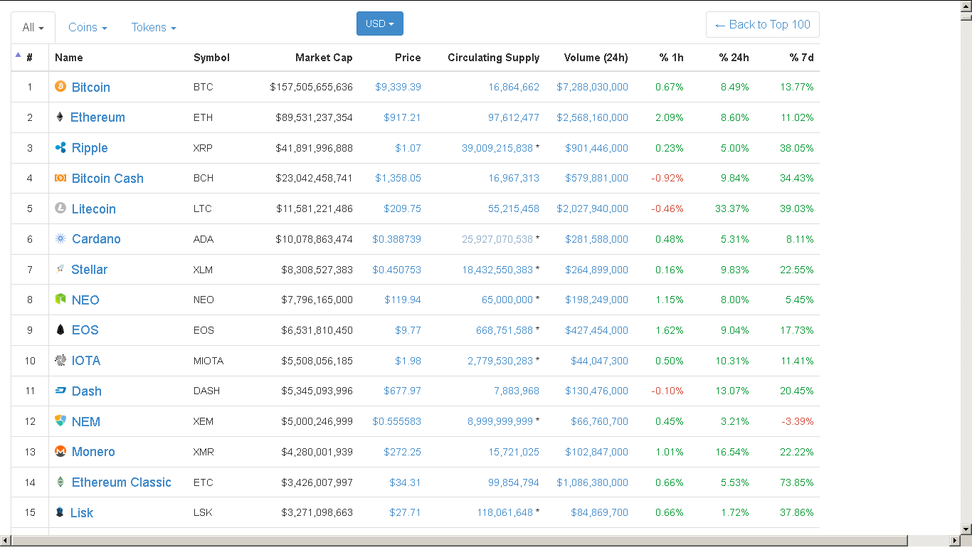
Task: Click the EOS logo icon
Action: 60,329
